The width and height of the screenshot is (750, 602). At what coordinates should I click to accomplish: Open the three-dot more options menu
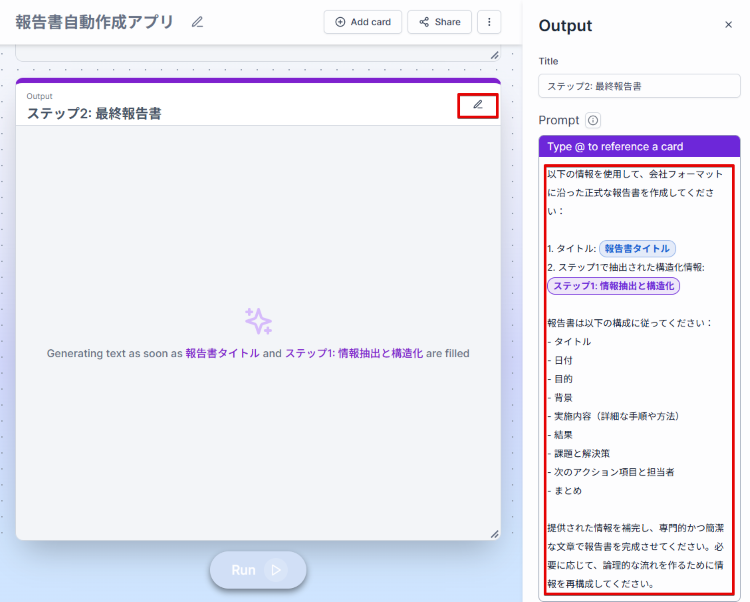click(489, 22)
